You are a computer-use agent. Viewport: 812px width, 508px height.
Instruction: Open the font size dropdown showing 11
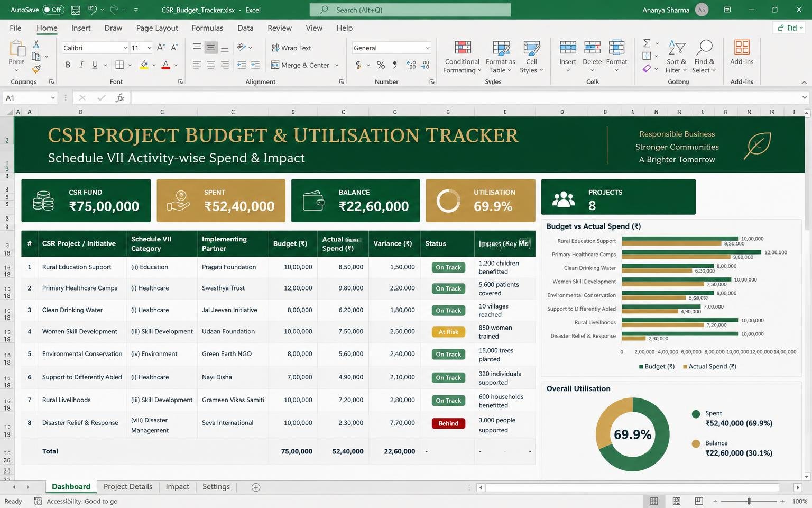click(x=150, y=48)
